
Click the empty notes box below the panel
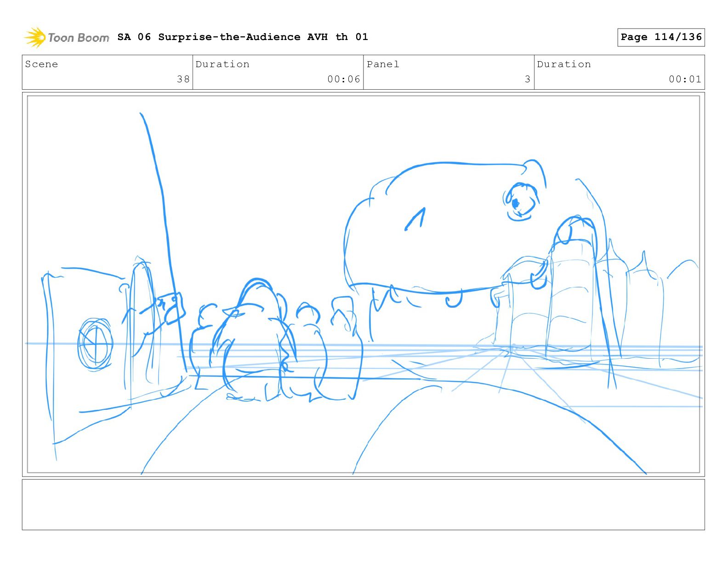[x=364, y=505]
